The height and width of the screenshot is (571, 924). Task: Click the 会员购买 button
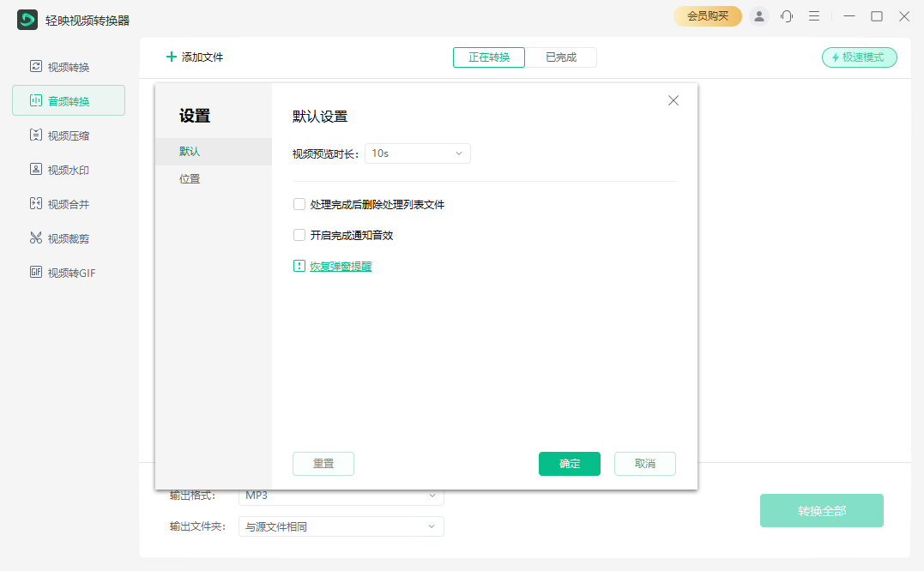tap(707, 16)
